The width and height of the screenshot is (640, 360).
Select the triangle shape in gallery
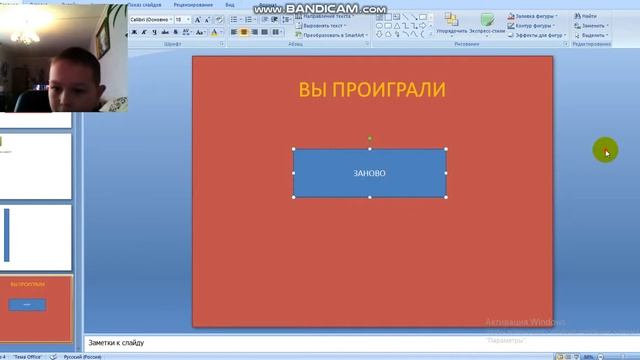pyautogui.click(x=396, y=26)
